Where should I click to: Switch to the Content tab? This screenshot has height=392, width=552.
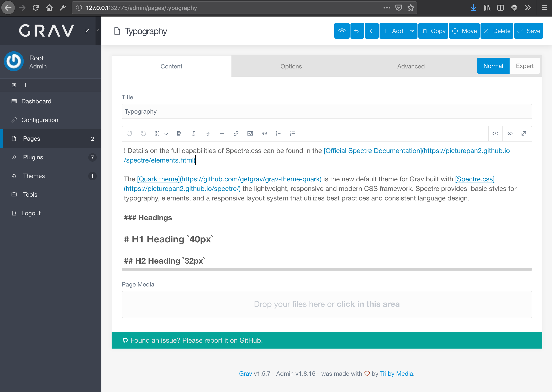171,66
